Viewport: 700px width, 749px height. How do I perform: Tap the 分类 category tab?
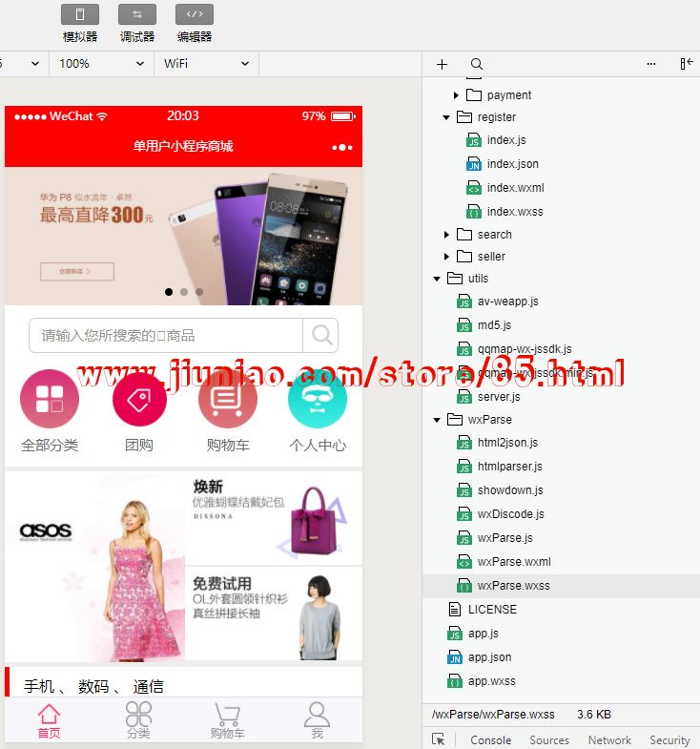click(x=138, y=720)
